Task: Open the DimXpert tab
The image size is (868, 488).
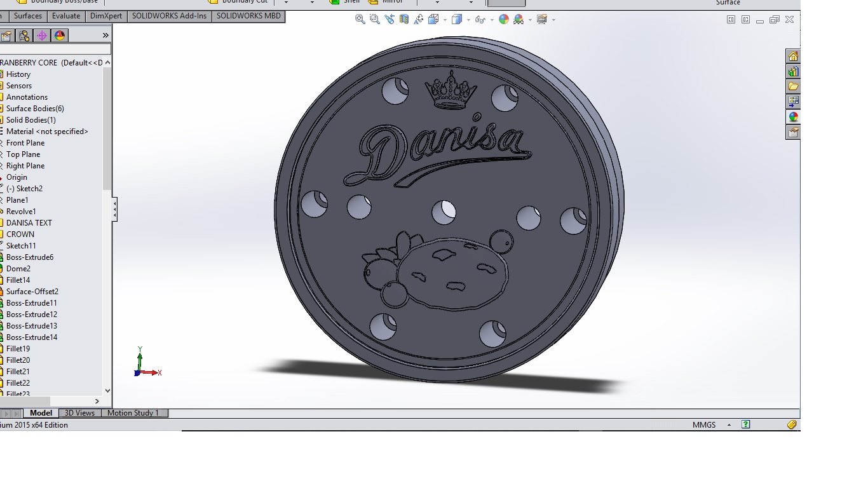Action: coord(106,16)
